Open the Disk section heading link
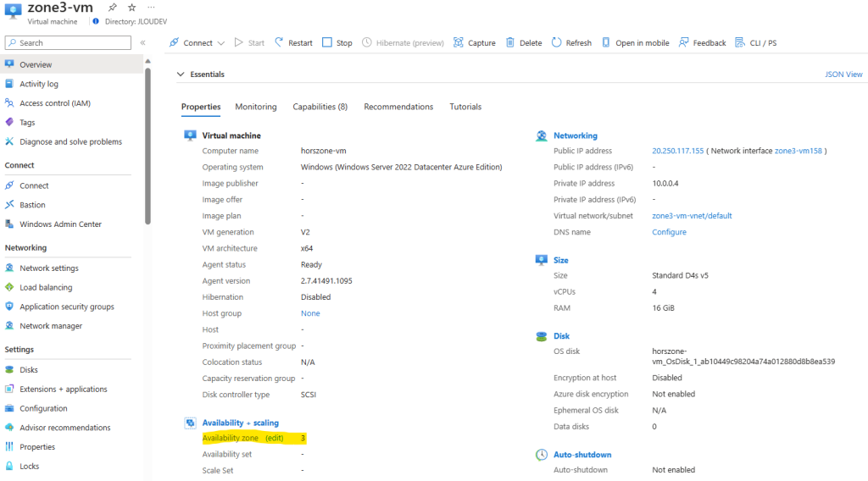This screenshot has width=868, height=481. point(561,335)
